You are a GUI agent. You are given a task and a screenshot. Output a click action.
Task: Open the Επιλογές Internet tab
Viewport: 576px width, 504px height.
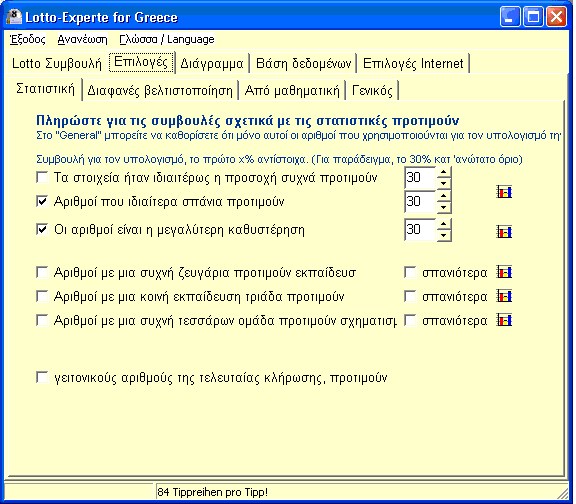[414, 64]
